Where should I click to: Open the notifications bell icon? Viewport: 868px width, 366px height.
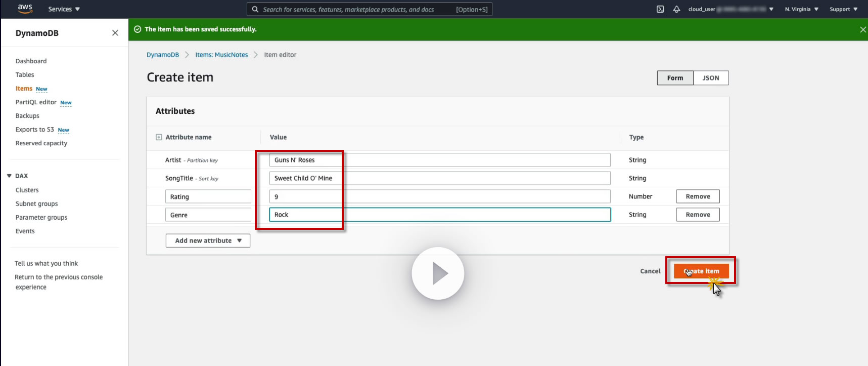(676, 9)
